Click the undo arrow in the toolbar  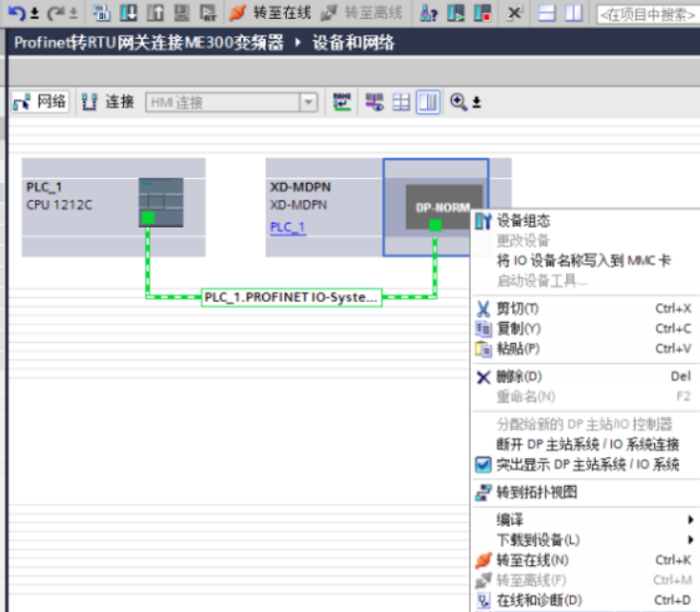[14, 14]
